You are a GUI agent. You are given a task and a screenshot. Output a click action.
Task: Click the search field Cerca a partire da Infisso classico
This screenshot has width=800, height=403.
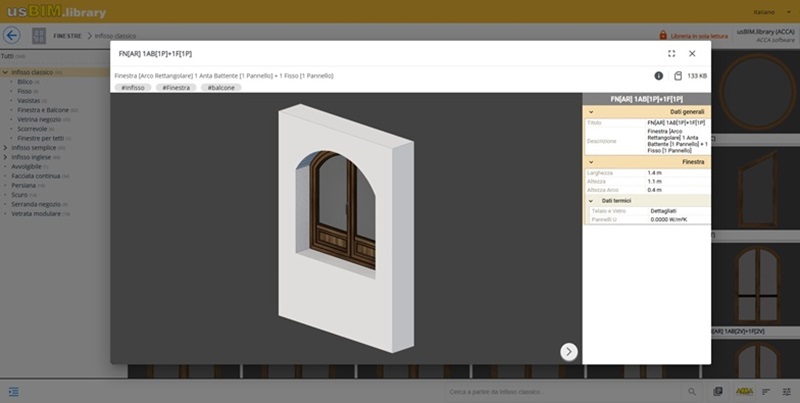(x=564, y=391)
